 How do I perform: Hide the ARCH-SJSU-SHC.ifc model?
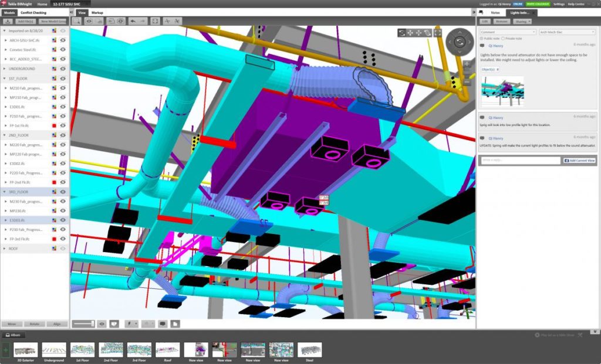coord(63,40)
